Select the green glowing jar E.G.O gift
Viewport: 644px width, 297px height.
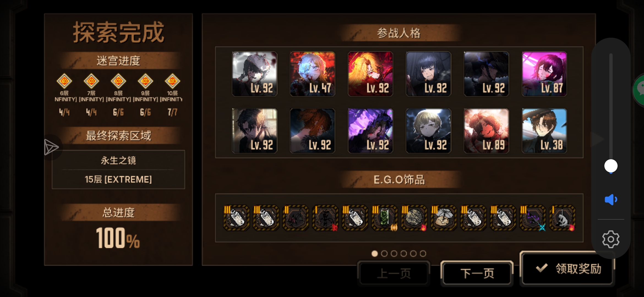[x=384, y=218]
